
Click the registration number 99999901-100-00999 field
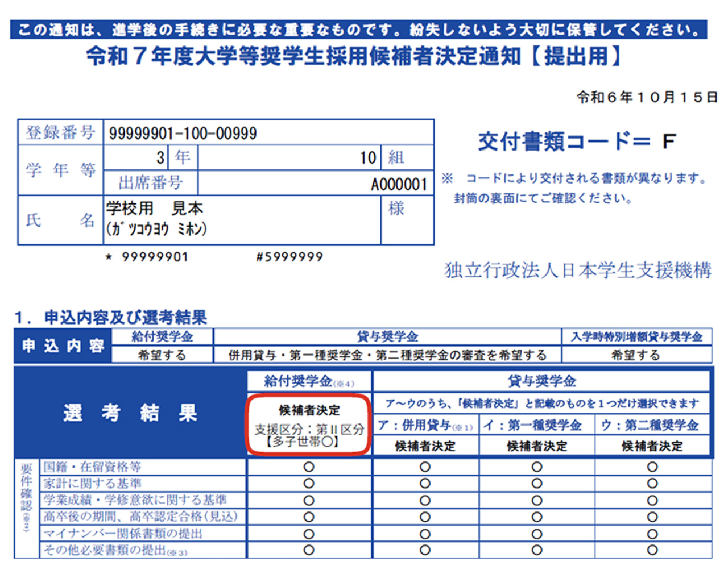pos(183,134)
